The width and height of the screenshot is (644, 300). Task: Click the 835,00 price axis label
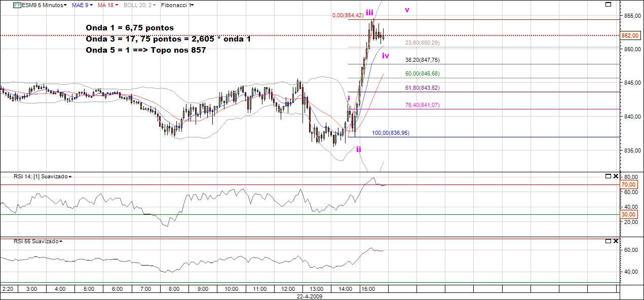tap(631, 150)
